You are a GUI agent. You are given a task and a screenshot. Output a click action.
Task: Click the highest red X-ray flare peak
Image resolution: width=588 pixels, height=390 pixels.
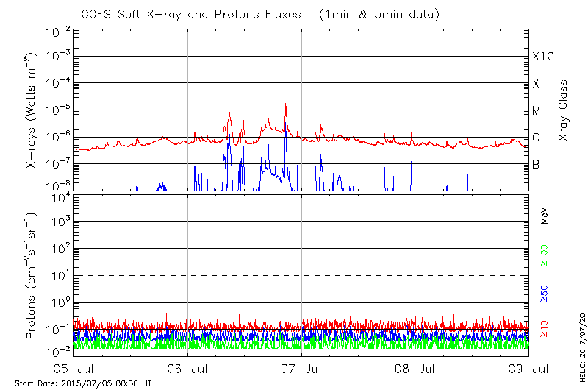point(285,104)
